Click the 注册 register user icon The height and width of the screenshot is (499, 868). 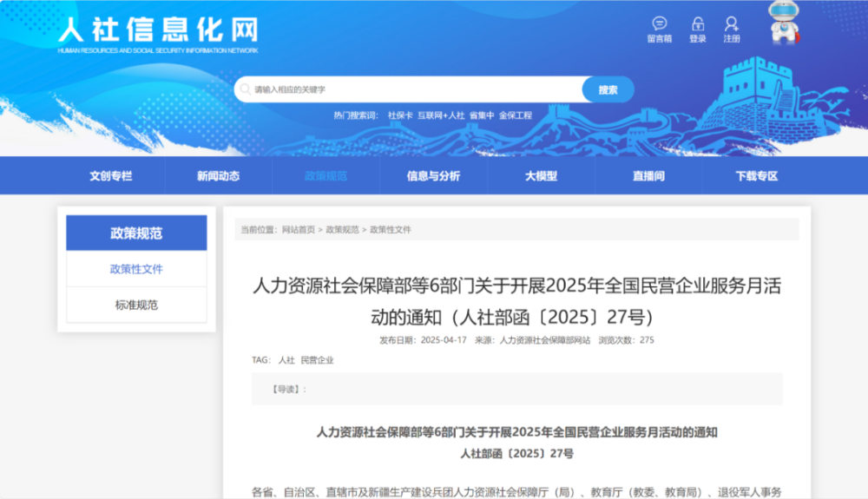pyautogui.click(x=732, y=24)
